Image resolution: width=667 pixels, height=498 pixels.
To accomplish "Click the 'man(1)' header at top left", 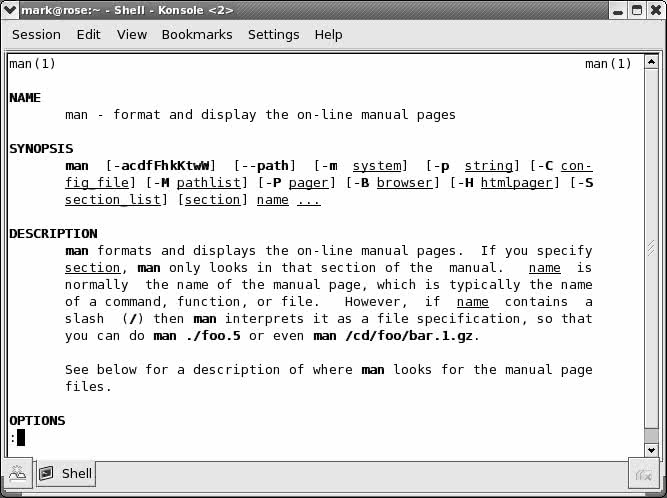I will [32, 64].
